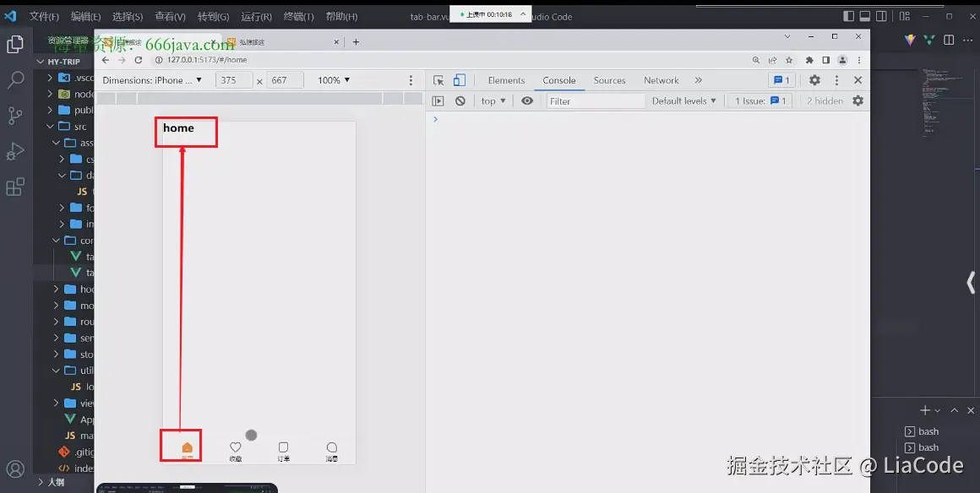Customize the VS Code layout
Viewport: 980px width, 493px height.
click(904, 16)
